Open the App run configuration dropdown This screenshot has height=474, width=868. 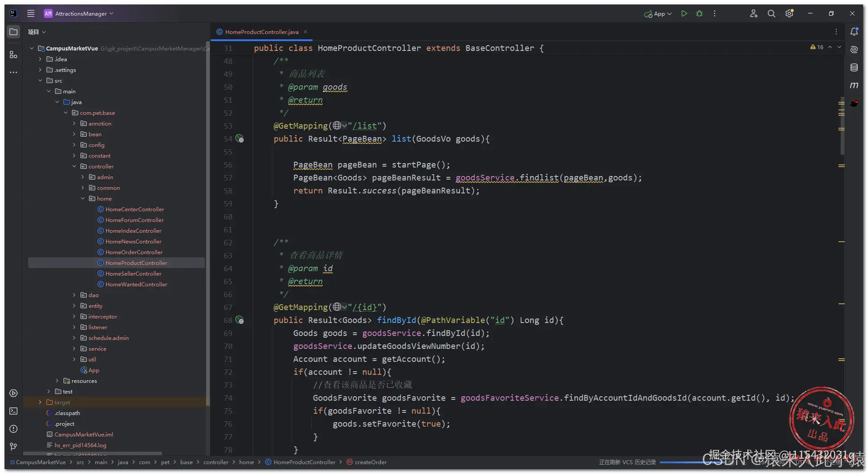click(658, 14)
